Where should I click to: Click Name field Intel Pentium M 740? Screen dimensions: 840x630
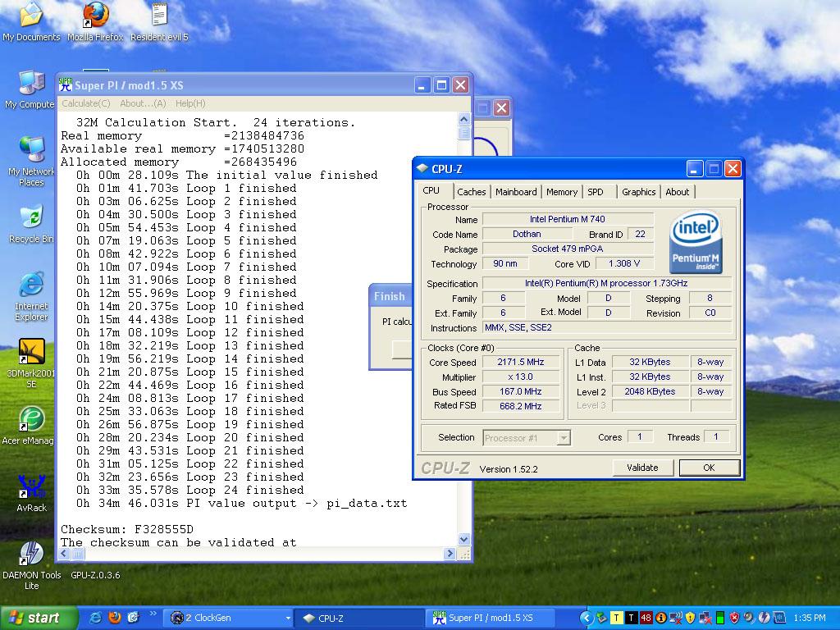coord(568,219)
